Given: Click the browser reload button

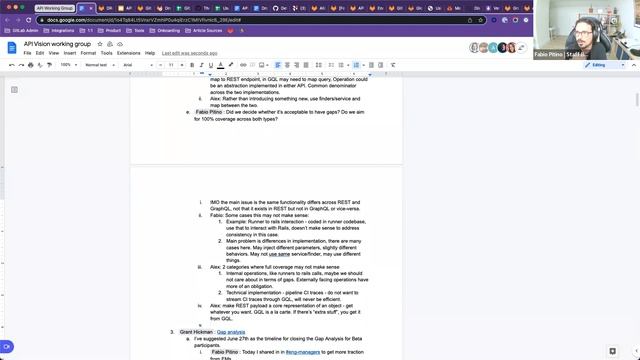Looking at the screenshot, I should [x=28, y=20].
